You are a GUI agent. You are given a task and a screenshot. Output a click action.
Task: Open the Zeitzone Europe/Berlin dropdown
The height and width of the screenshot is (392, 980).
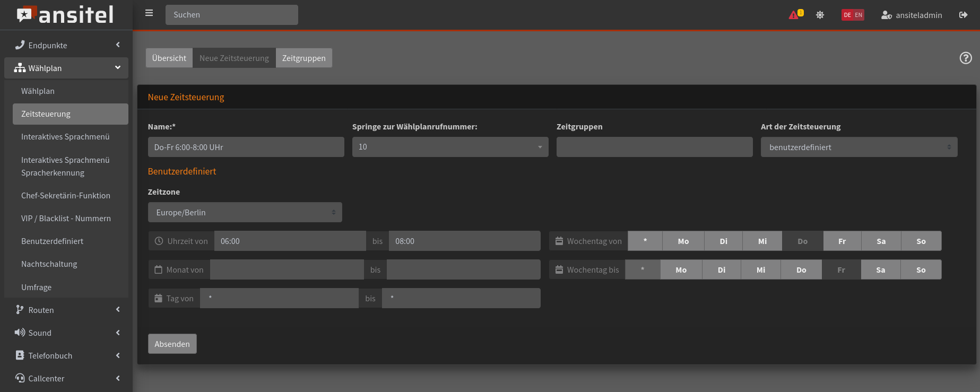point(245,213)
